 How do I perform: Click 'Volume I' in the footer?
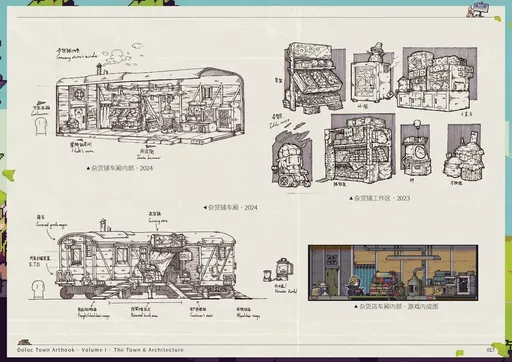pyautogui.click(x=94, y=350)
